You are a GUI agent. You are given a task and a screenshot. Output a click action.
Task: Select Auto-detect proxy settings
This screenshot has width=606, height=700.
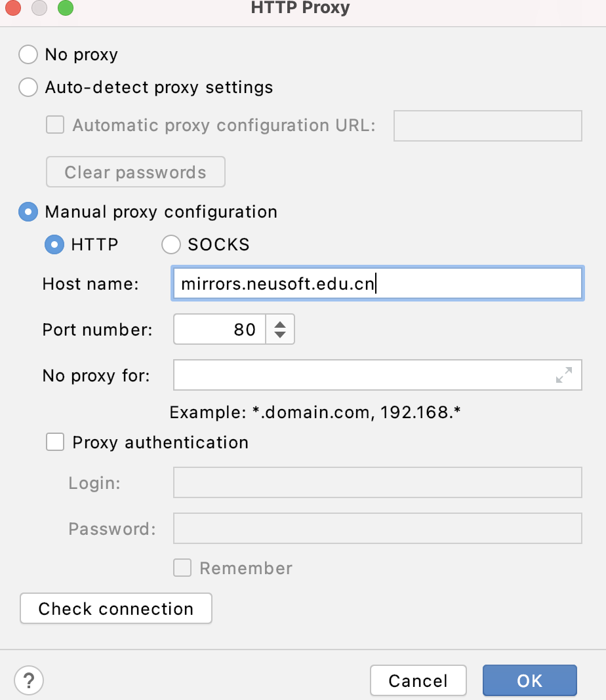coord(28,87)
